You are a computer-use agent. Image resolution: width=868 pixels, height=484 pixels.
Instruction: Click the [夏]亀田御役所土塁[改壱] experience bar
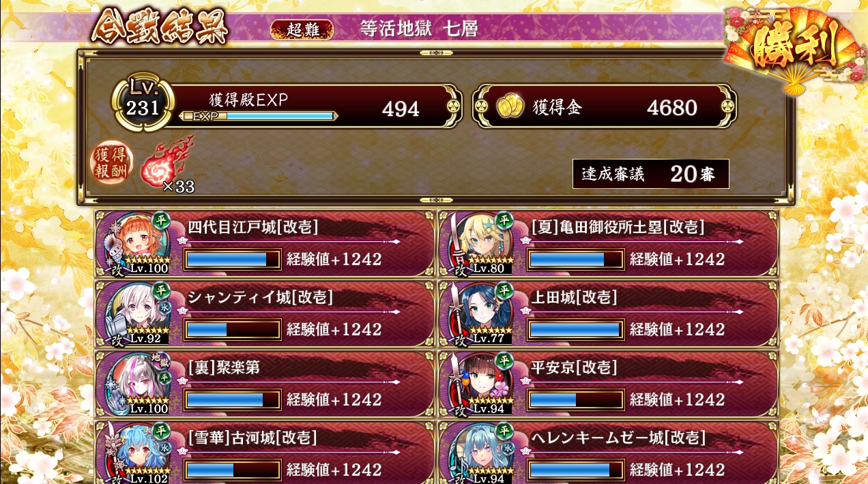(575, 259)
